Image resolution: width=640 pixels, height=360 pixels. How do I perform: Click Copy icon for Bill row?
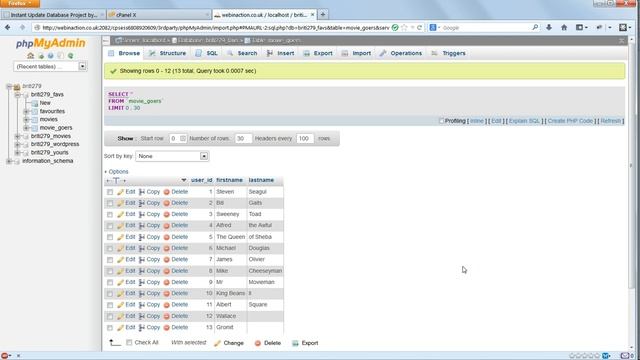142,203
